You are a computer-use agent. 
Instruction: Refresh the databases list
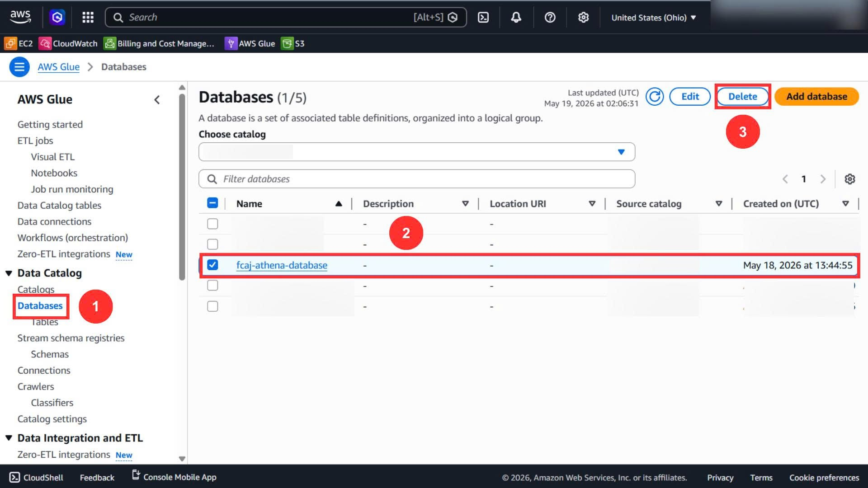pos(654,96)
